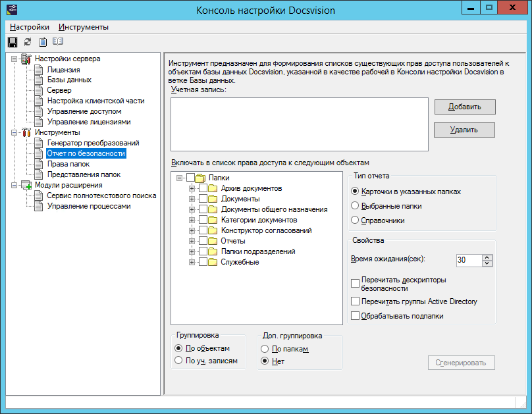Click the open book help icon
Screen dimensions: 532x414
coord(58,42)
